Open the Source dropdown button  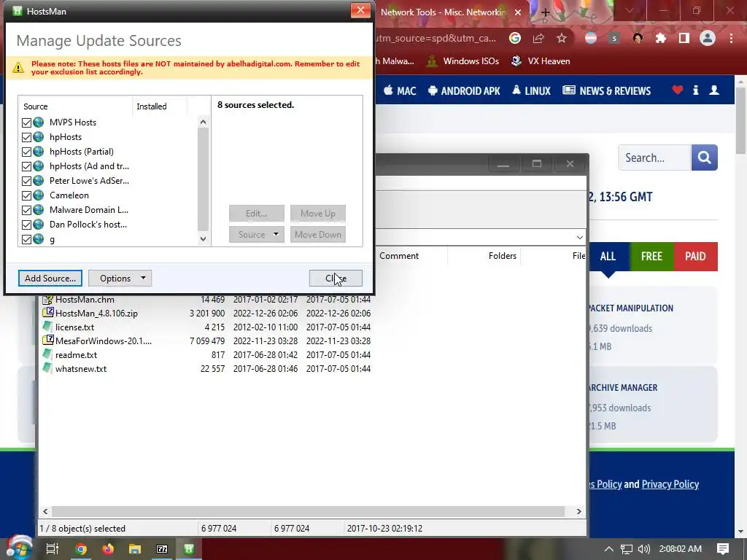pyautogui.click(x=256, y=234)
